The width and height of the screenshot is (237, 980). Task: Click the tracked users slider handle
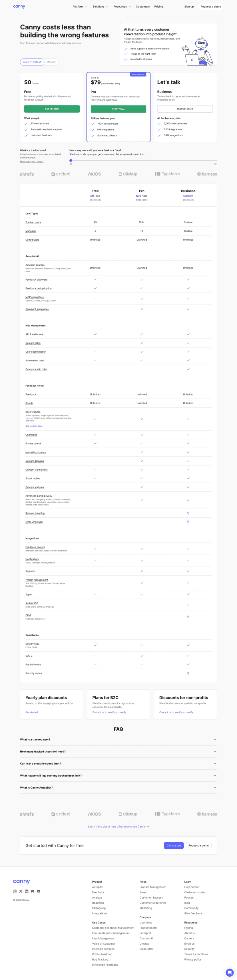[71, 161]
